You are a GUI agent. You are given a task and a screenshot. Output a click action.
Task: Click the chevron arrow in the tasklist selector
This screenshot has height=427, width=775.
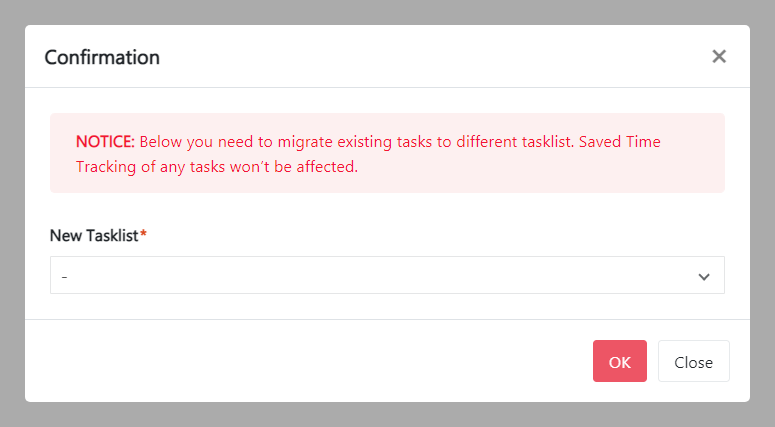(704, 276)
